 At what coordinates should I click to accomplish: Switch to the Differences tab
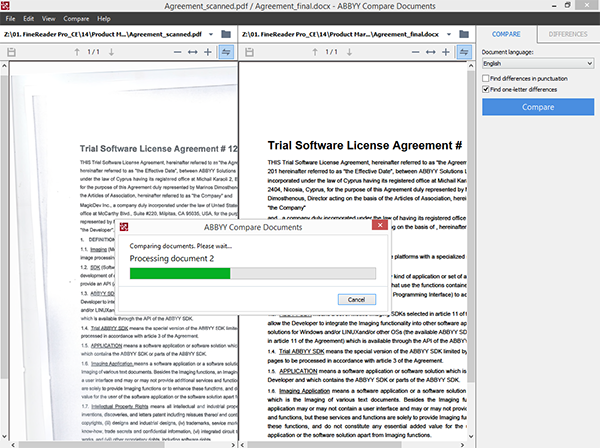[568, 34]
